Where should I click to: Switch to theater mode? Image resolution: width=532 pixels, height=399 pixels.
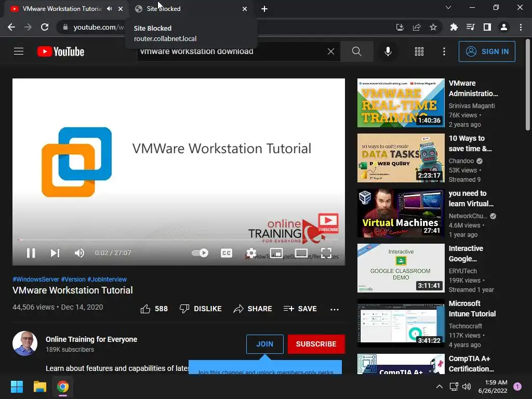(x=301, y=253)
